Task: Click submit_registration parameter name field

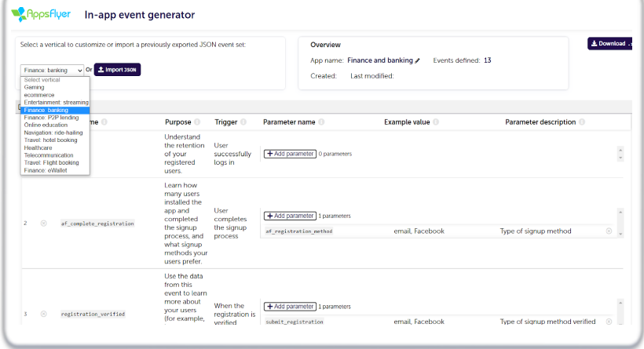Action: [x=295, y=322]
